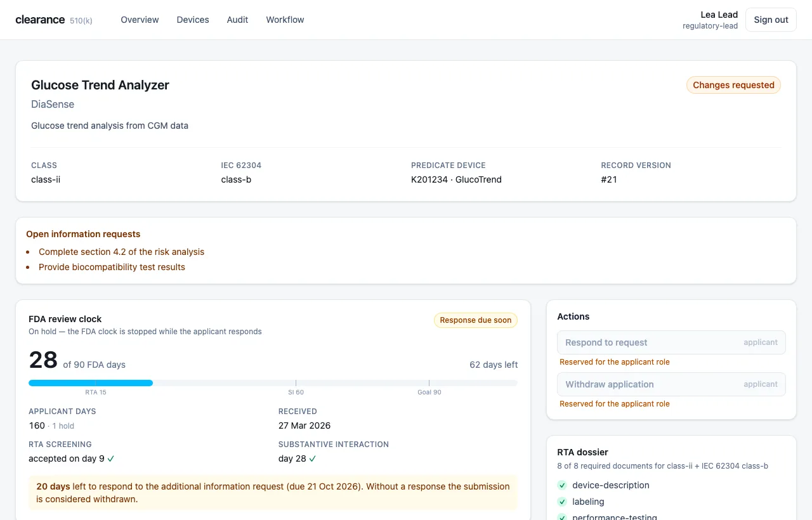The image size is (812, 520).
Task: Click the "labeling" dossier item
Action: point(588,502)
